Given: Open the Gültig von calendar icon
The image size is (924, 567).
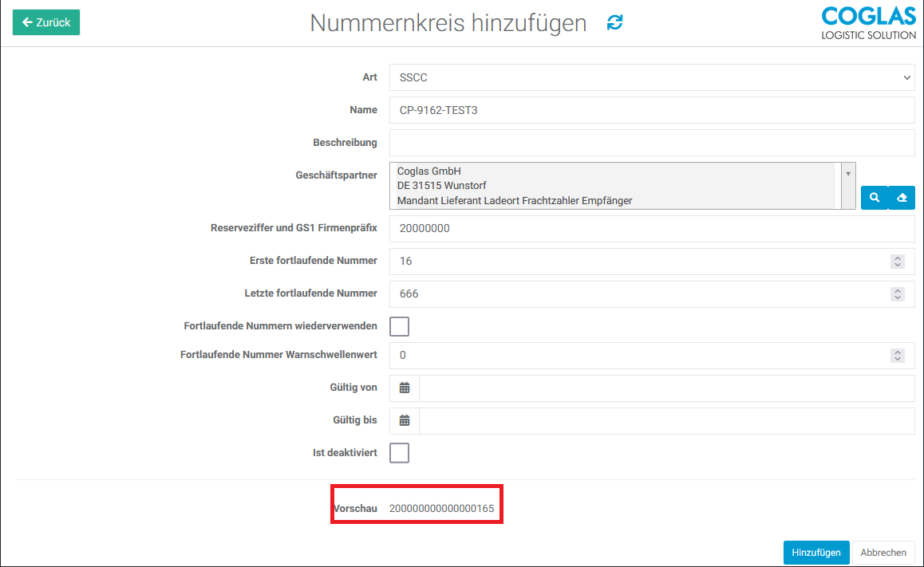Looking at the screenshot, I should pos(405,388).
